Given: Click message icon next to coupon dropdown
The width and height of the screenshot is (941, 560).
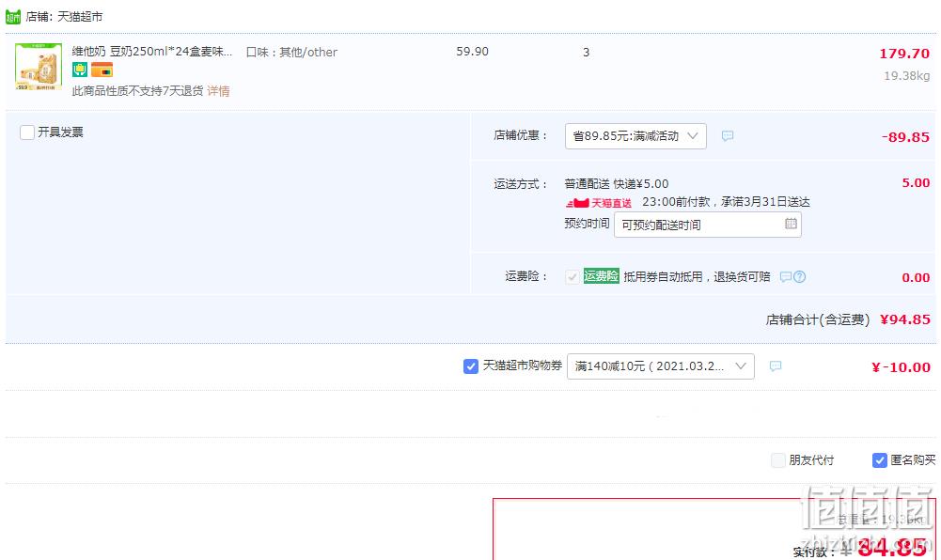Looking at the screenshot, I should click(x=776, y=366).
